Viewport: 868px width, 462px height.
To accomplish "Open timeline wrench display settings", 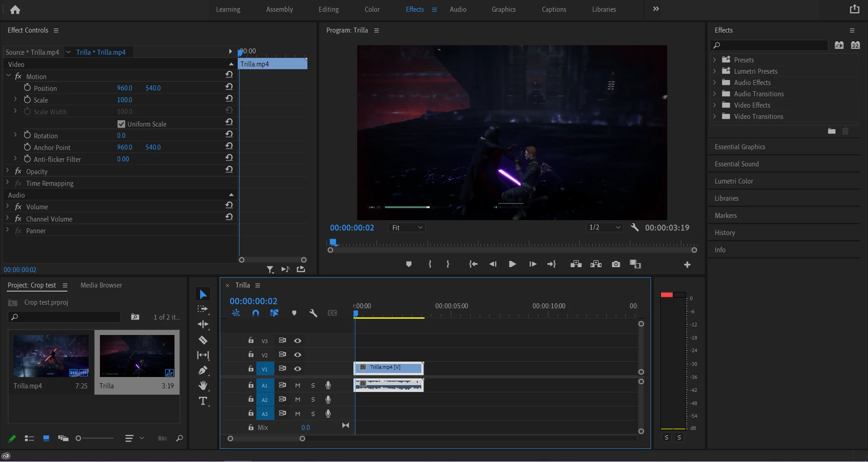I will click(x=313, y=313).
